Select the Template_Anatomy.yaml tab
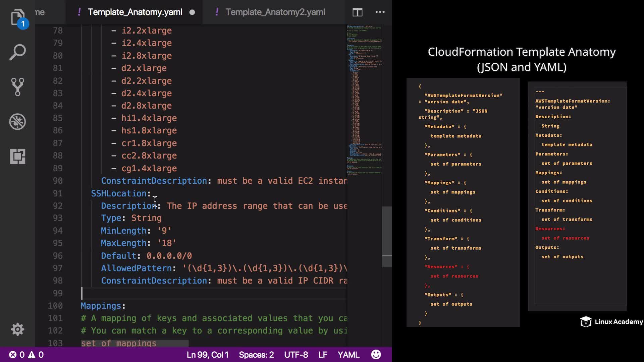The width and height of the screenshot is (644, 362). (x=135, y=12)
